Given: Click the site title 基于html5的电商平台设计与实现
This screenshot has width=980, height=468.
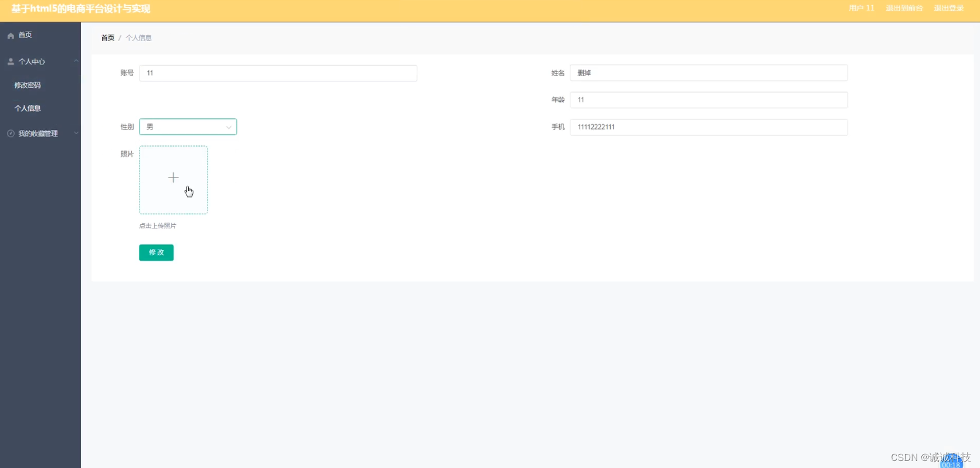Looking at the screenshot, I should click(81, 9).
